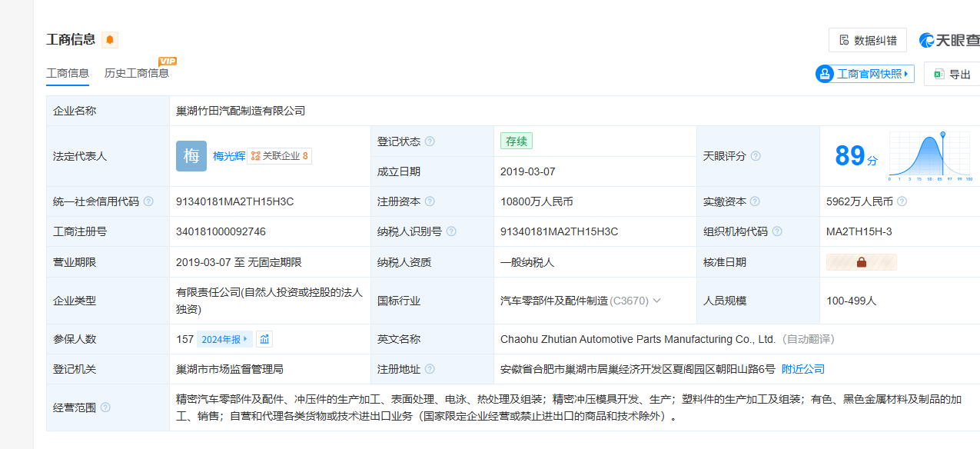Click help icon next to 登记状态
Screen dimensions: 980x449
click(x=430, y=141)
